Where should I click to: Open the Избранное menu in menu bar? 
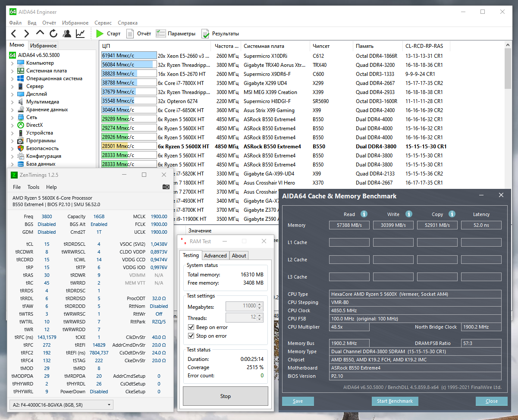click(x=75, y=23)
